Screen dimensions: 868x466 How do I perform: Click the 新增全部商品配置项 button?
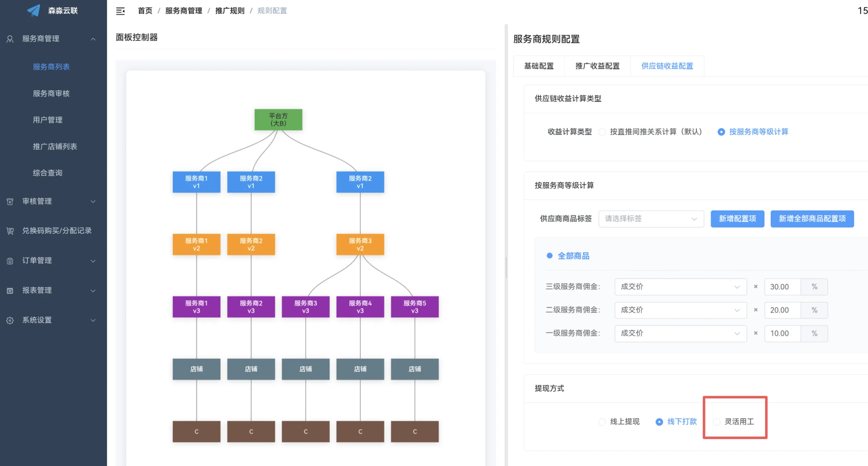point(812,219)
